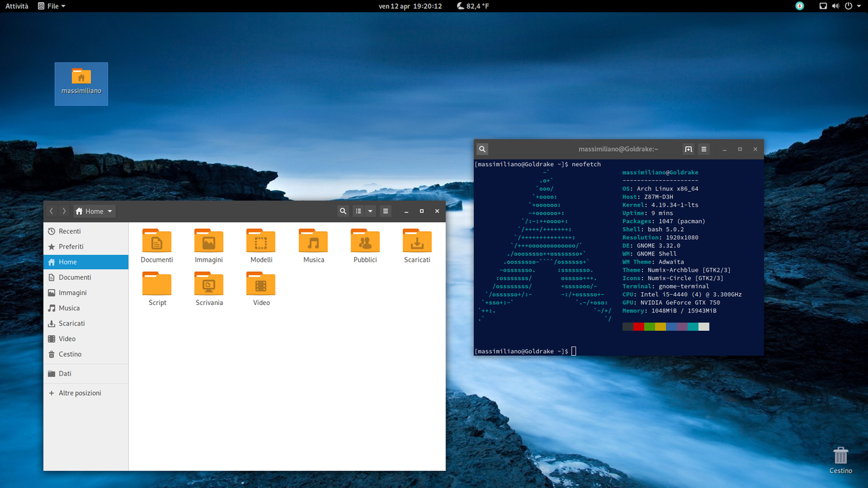Go to Video in the sidebar
868x488 pixels.
tap(86, 339)
